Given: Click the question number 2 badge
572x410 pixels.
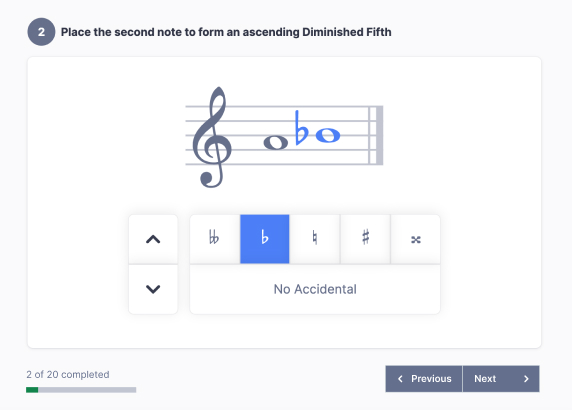Looking at the screenshot, I should (41, 32).
